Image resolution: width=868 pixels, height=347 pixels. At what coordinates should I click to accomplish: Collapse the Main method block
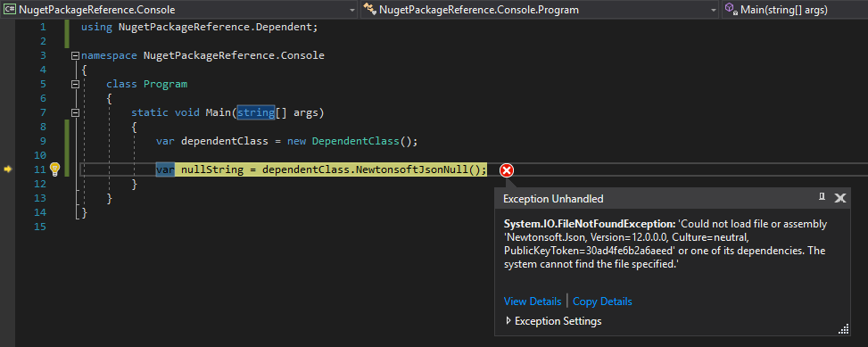(75, 113)
